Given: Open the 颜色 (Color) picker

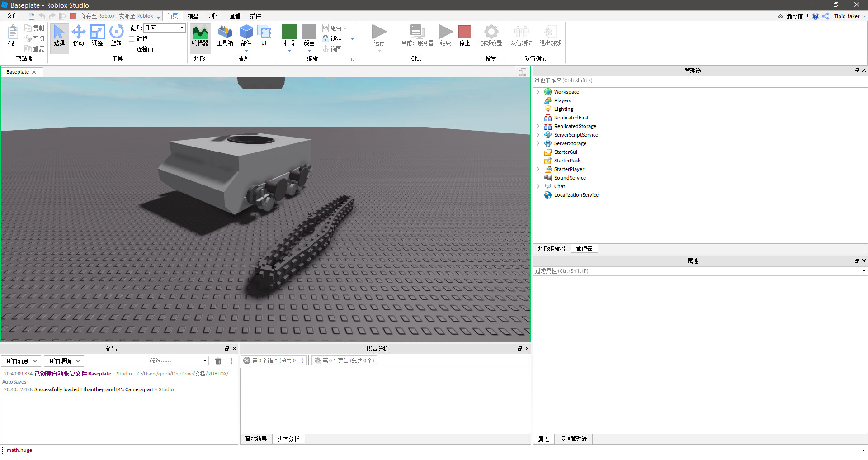Looking at the screenshot, I should pyautogui.click(x=309, y=37).
